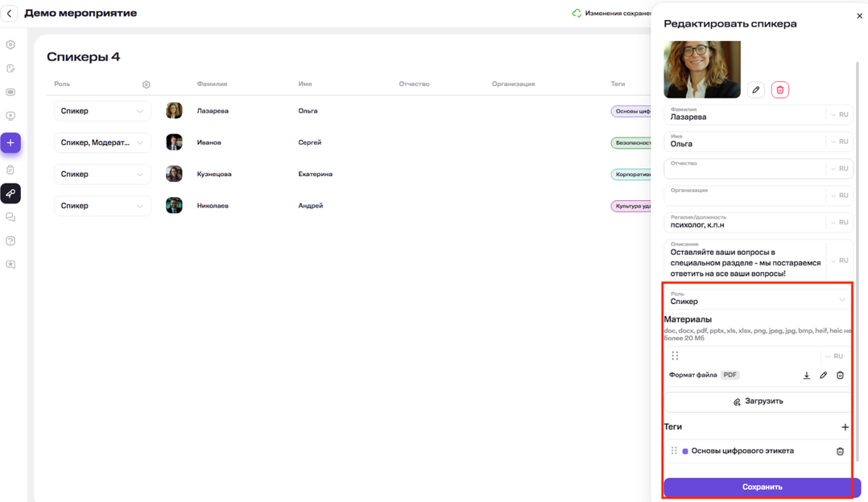The image size is (868, 502).
Task: Remove the Основы цифрового этикета tag
Action: tap(840, 451)
